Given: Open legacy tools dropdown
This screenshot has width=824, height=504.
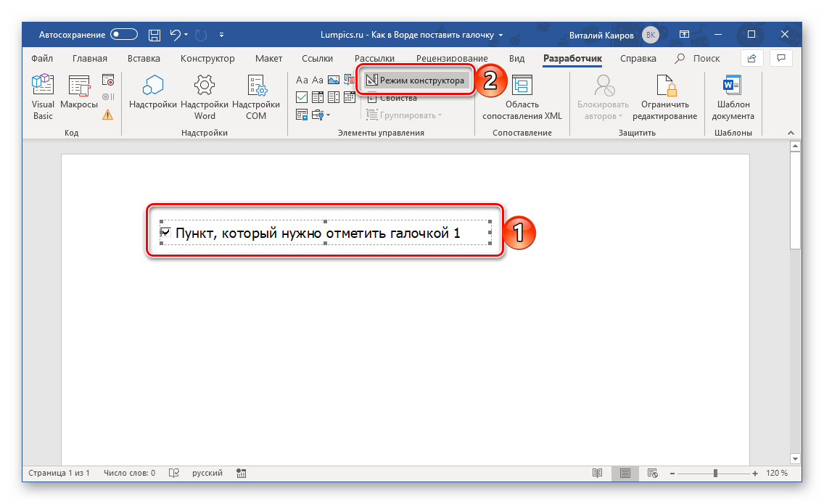Looking at the screenshot, I should (321, 115).
